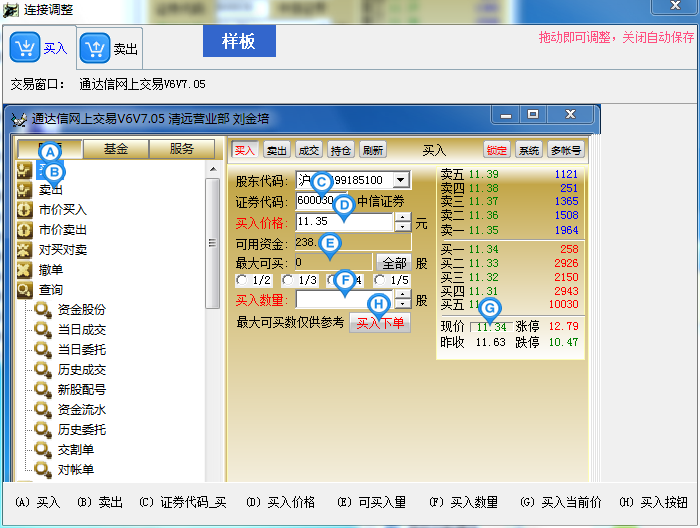
Task: Click the 涨停 price 12.79
Action: tap(563, 326)
